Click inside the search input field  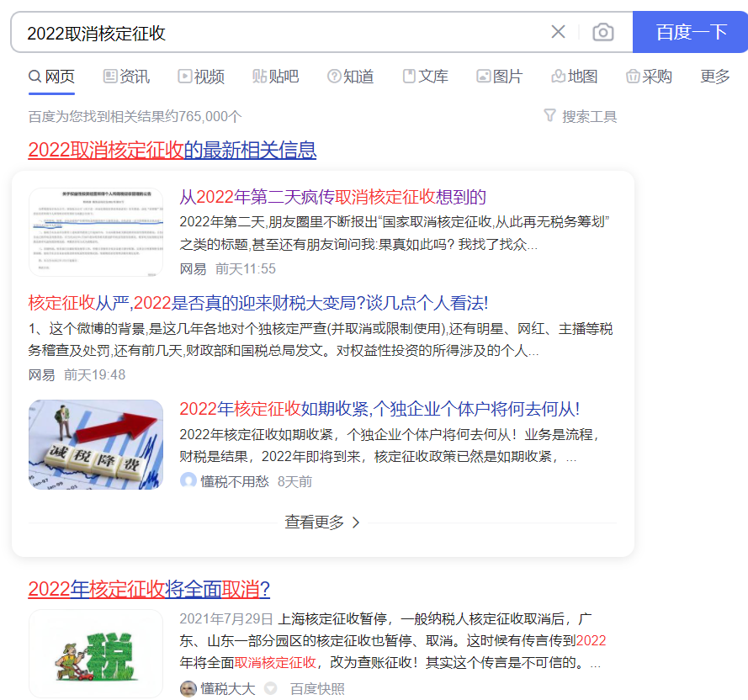(x=278, y=33)
